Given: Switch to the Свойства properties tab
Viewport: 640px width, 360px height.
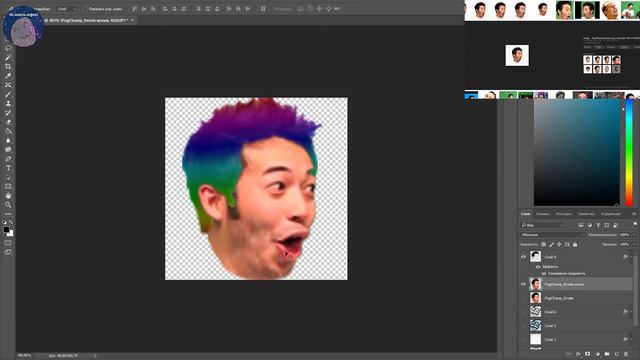Looking at the screenshot, I should [x=586, y=214].
